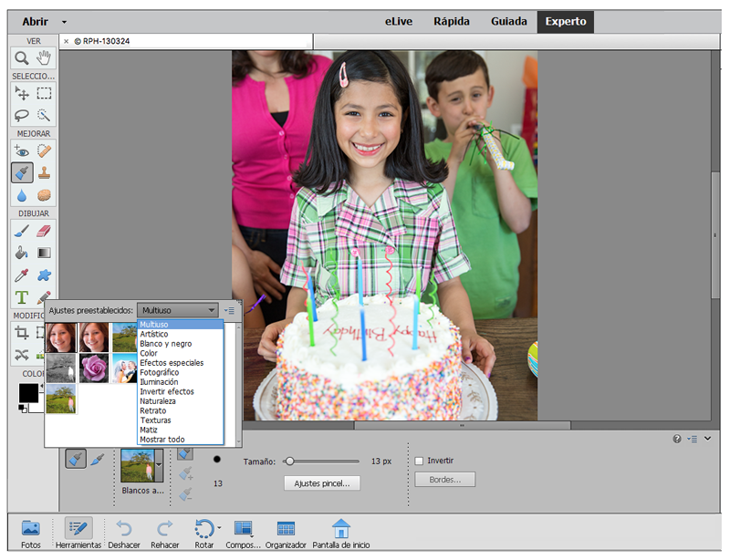The height and width of the screenshot is (560, 730).
Task: Select the Zoom magnifier tool
Action: [x=22, y=59]
